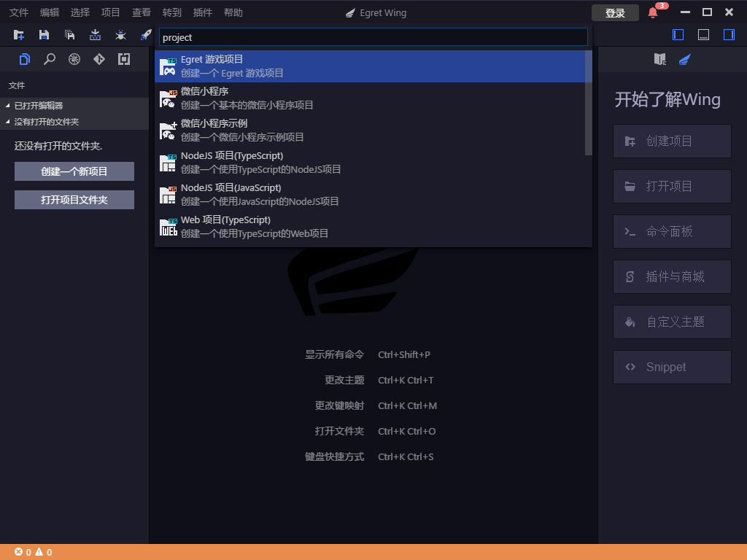Image resolution: width=747 pixels, height=560 pixels.
Task: Click the rocket publish toolbar icon
Action: coord(146,35)
